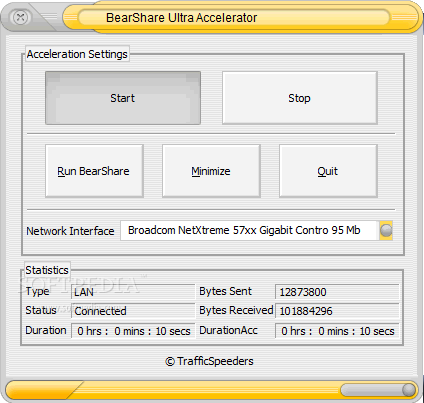Click the Bytes Sent label

[225, 291]
